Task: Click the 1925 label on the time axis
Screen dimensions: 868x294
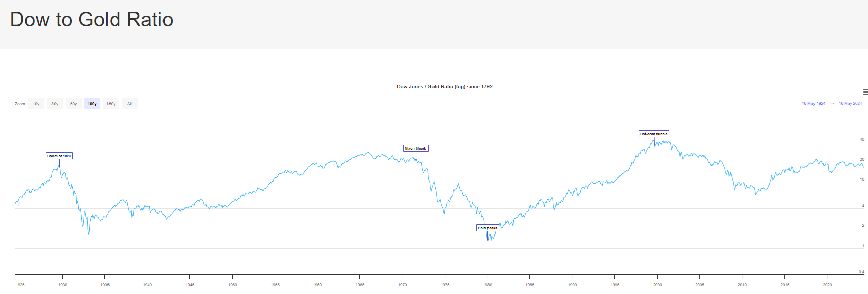Action: click(x=20, y=285)
